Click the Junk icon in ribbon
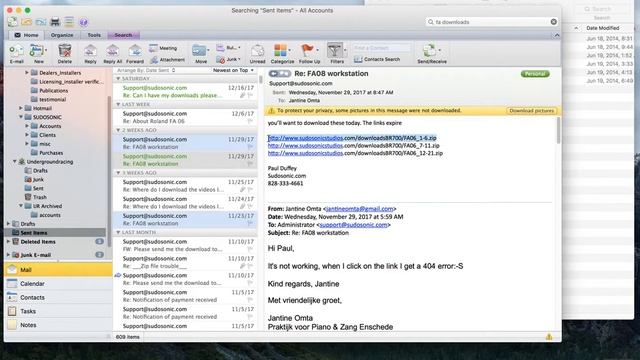 point(221,60)
